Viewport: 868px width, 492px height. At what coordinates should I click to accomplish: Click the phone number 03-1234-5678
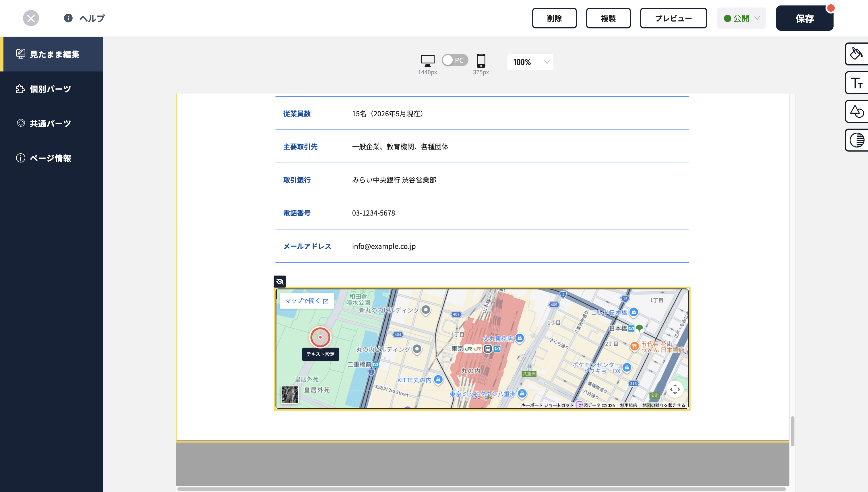pos(374,213)
